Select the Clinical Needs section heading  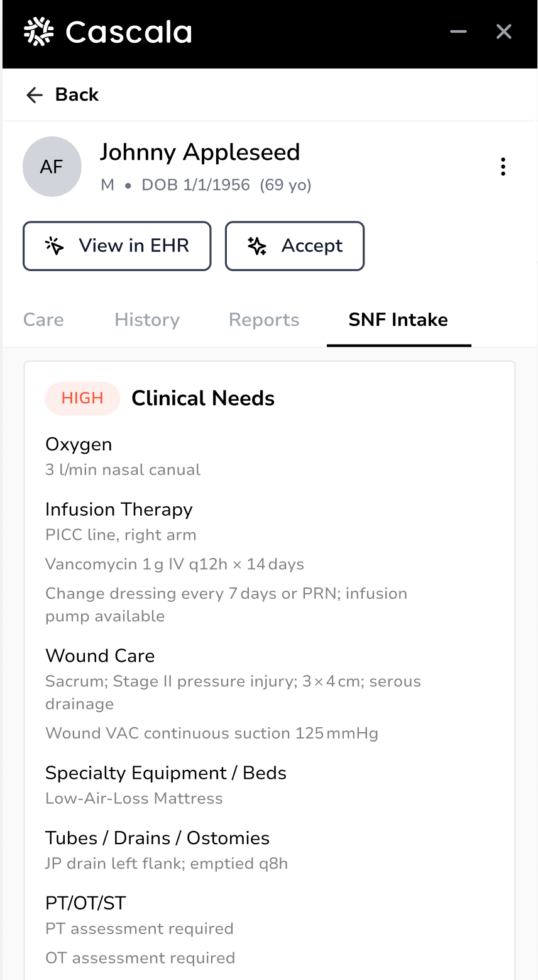202,398
